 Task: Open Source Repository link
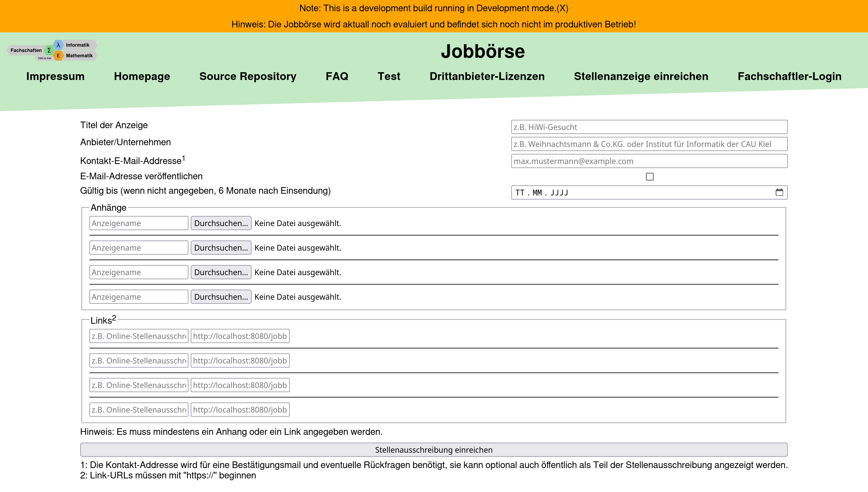[x=248, y=76]
